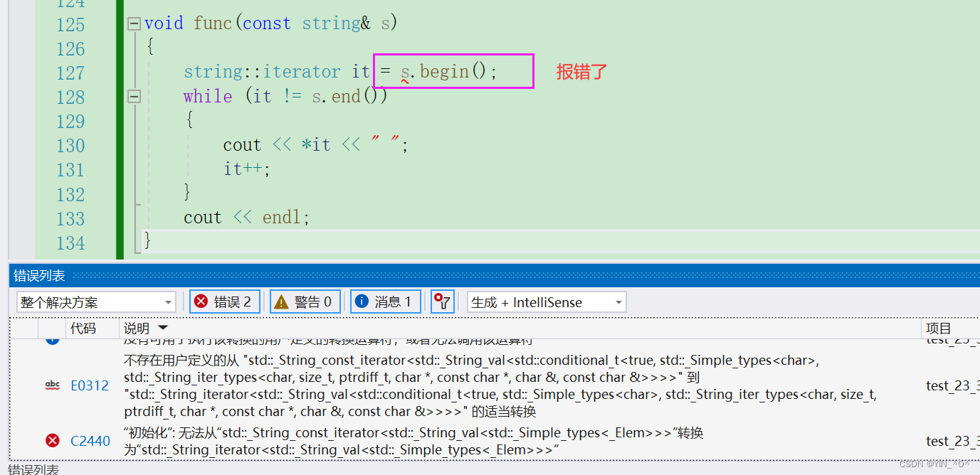Open the C2440 error code link
Viewport: 980px width, 475px height.
[x=90, y=441]
